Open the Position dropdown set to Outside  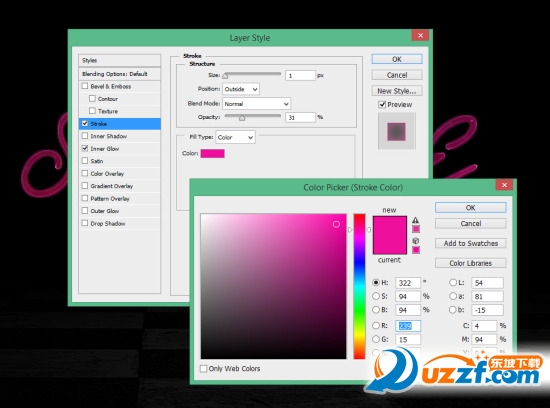pyautogui.click(x=241, y=89)
